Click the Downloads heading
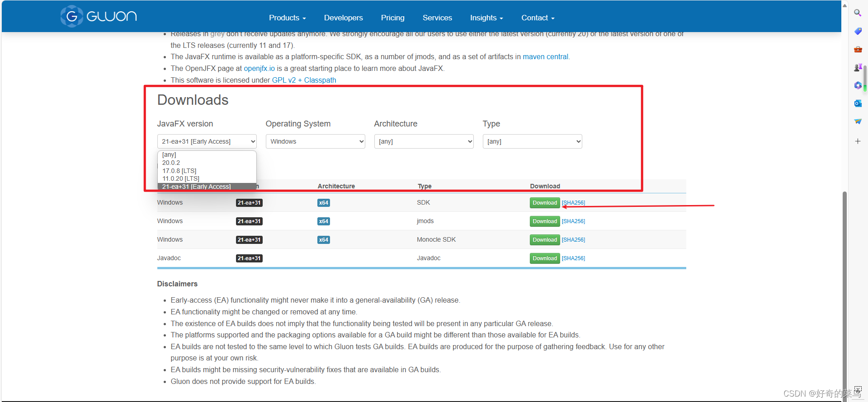The height and width of the screenshot is (402, 868). coord(193,100)
